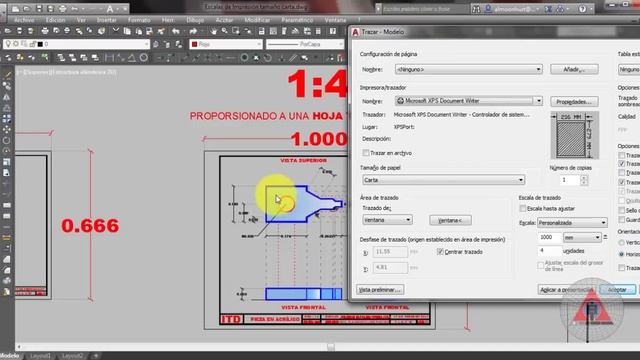Open the Dibujo menu

pos(195,20)
